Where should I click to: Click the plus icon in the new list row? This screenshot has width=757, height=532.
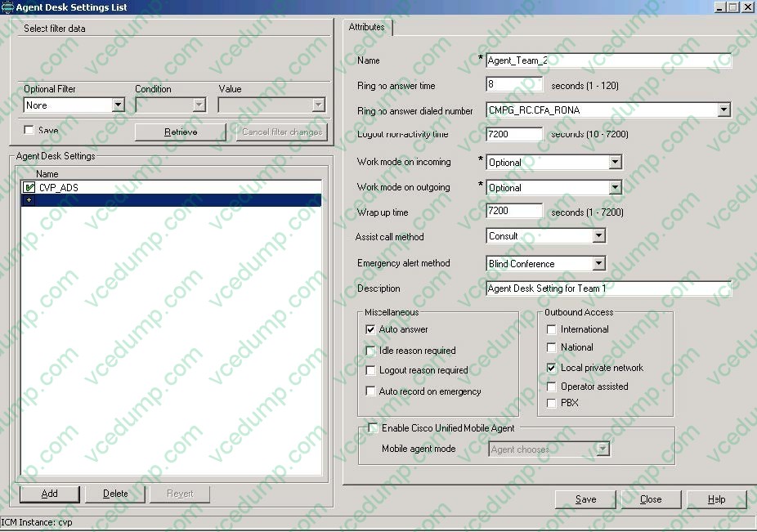pyautogui.click(x=29, y=200)
